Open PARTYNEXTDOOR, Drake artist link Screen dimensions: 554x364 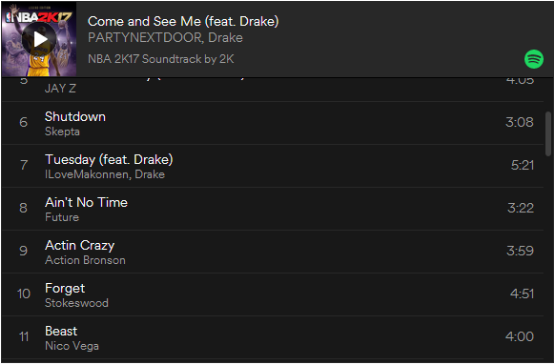(165, 38)
